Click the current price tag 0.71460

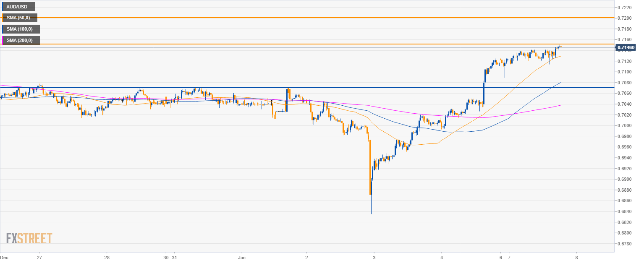(x=626, y=47)
